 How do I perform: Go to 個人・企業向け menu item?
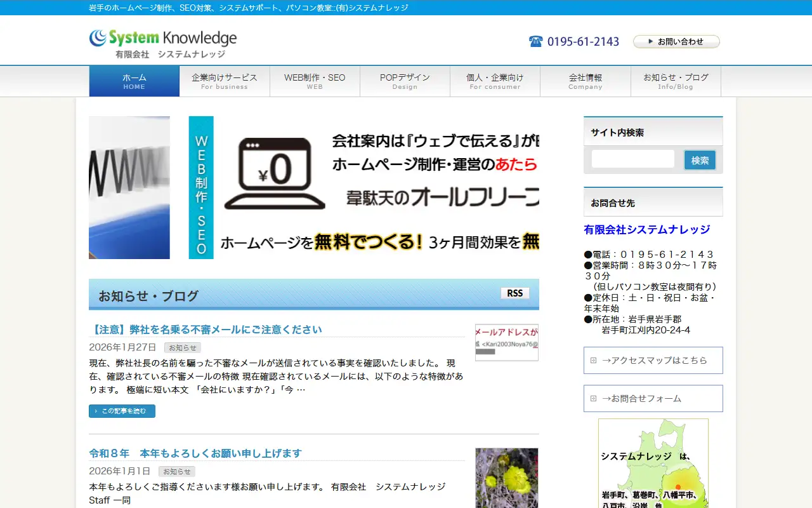pos(495,81)
